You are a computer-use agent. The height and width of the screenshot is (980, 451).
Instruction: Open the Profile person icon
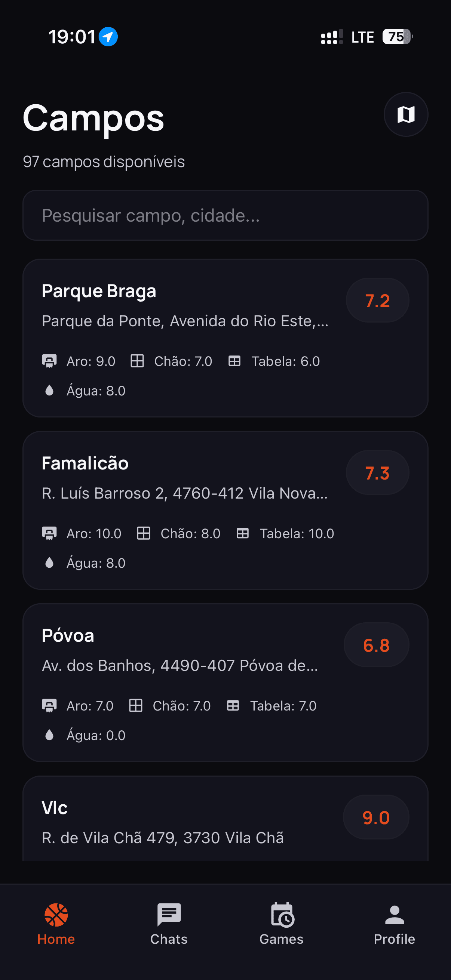click(x=394, y=915)
